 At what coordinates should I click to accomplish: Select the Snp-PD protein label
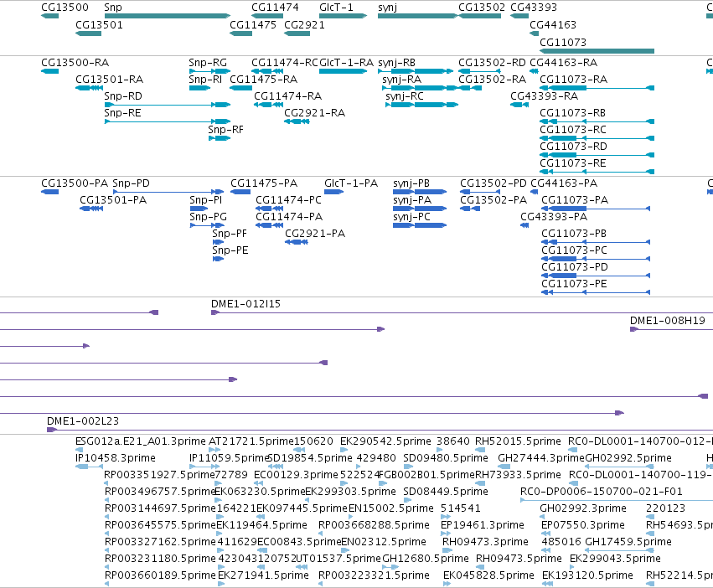tap(131, 183)
